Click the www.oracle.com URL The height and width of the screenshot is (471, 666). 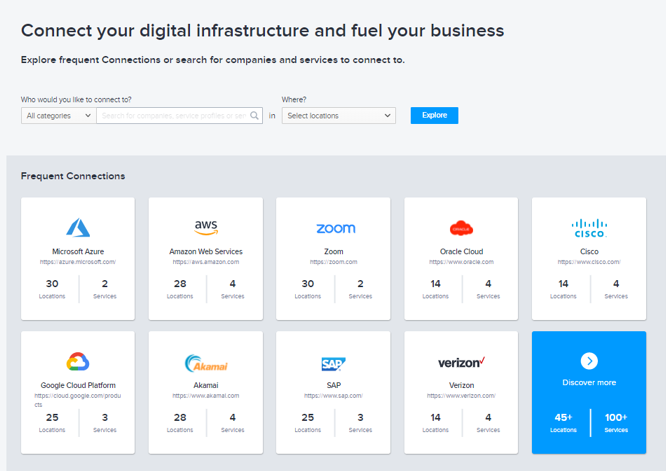click(x=461, y=262)
